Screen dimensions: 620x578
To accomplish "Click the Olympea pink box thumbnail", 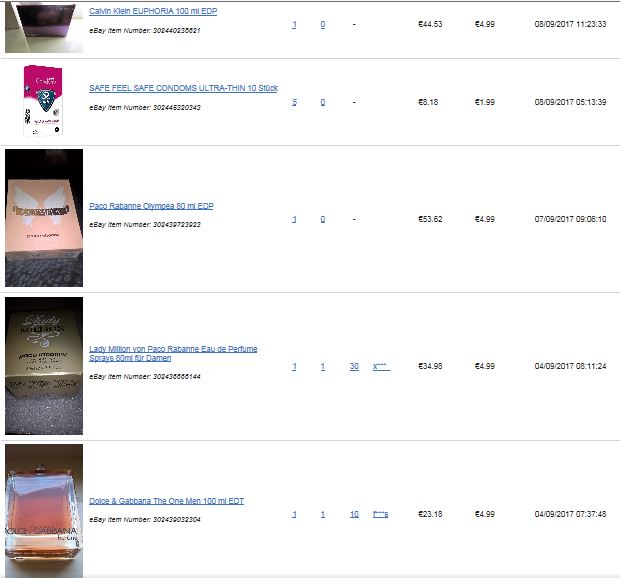I will pos(44,218).
